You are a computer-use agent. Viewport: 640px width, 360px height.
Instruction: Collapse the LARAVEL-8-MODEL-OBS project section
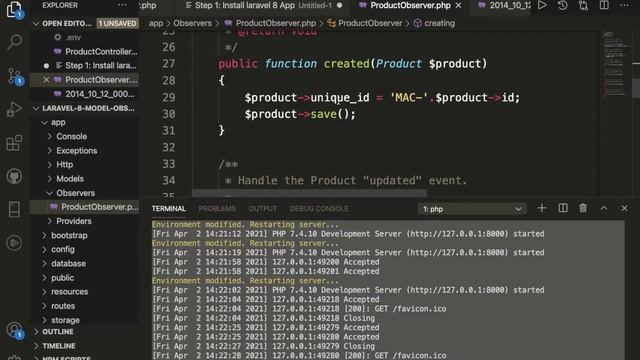coord(36,108)
